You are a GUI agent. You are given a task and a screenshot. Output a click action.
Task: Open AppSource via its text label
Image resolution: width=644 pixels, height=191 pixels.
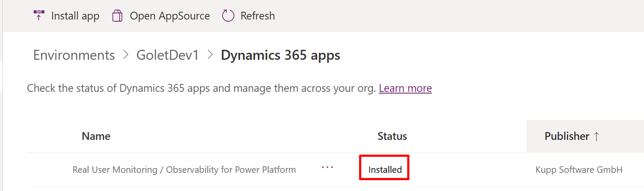pos(170,16)
